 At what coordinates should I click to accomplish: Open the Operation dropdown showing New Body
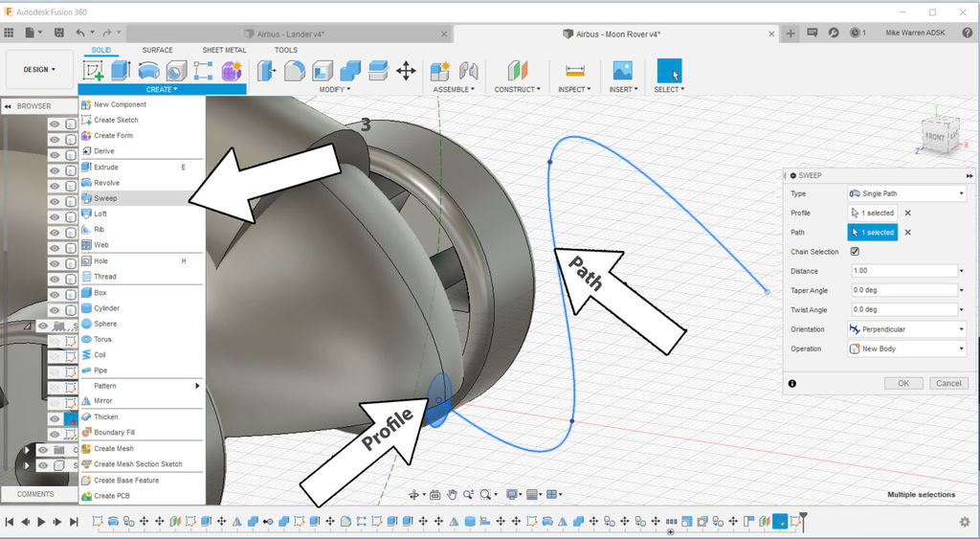click(906, 348)
